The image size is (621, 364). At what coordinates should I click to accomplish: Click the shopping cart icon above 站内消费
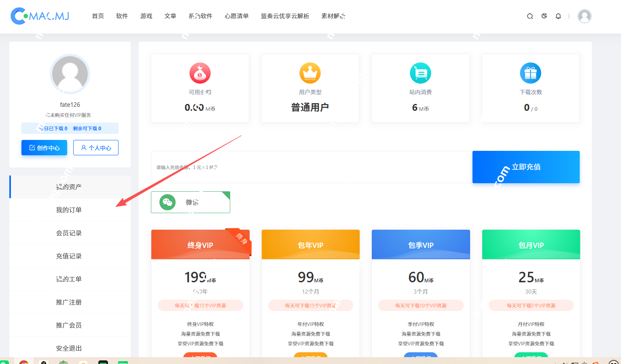420,73
